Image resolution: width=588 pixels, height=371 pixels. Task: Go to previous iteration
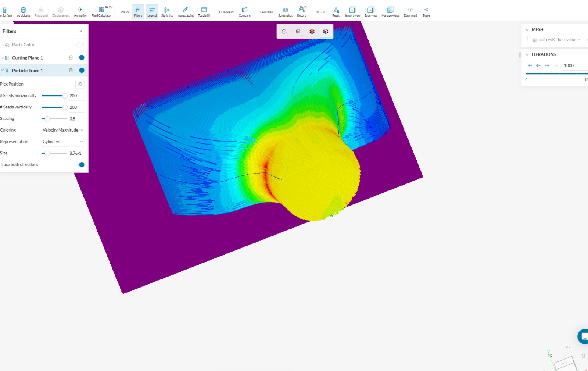tap(538, 65)
